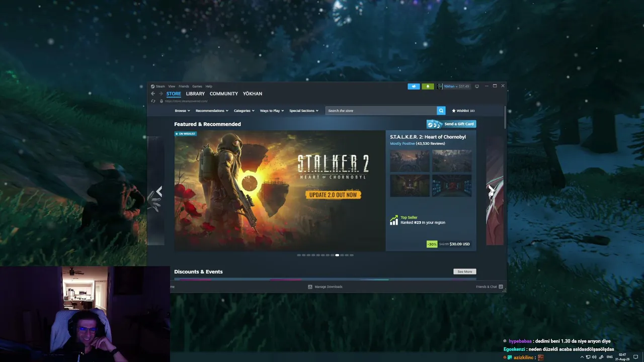Screen dimensions: 644x362
Task: Open the Friends & Chat label
Action: (x=487, y=287)
